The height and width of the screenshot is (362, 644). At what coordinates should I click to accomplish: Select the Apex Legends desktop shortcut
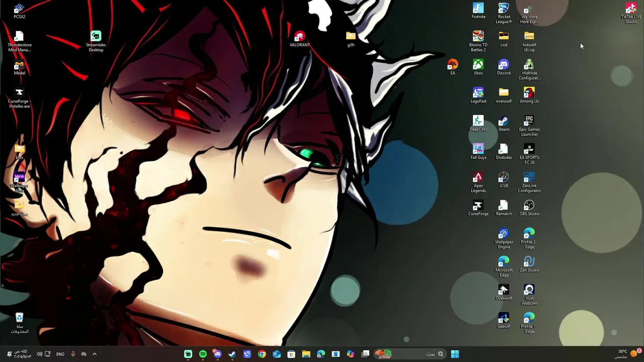coord(478,183)
